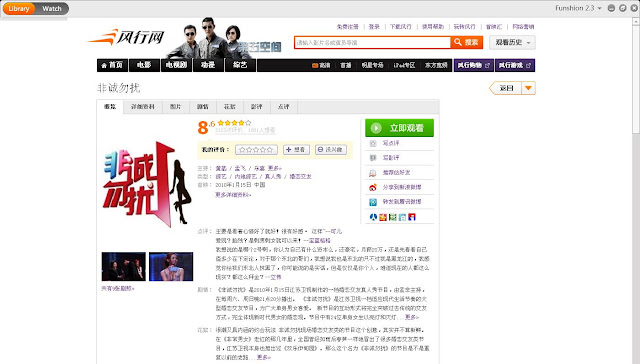Open the iPad专区 section link

coord(404,65)
